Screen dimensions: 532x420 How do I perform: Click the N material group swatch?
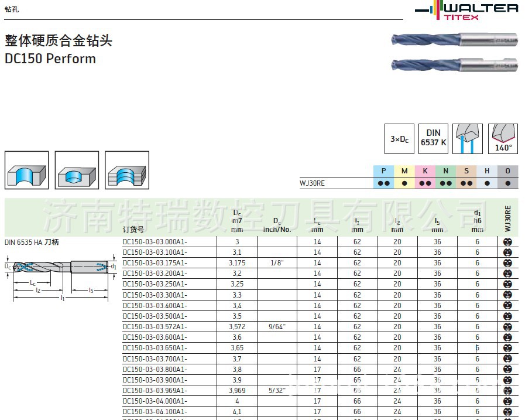pos(446,171)
